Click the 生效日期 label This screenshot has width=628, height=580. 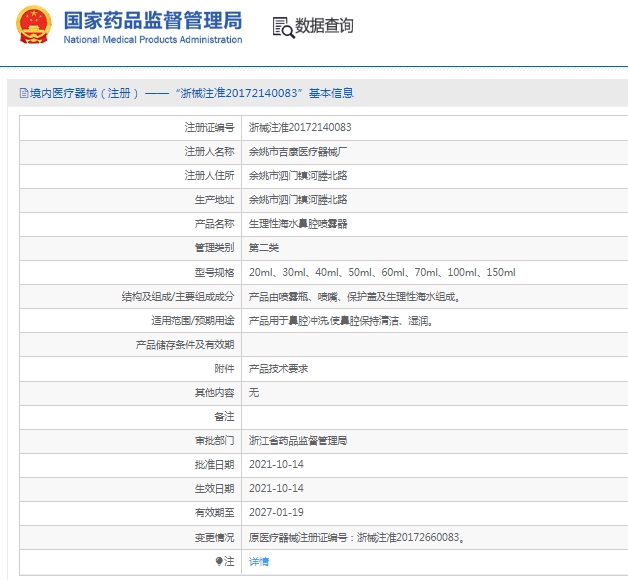214,489
